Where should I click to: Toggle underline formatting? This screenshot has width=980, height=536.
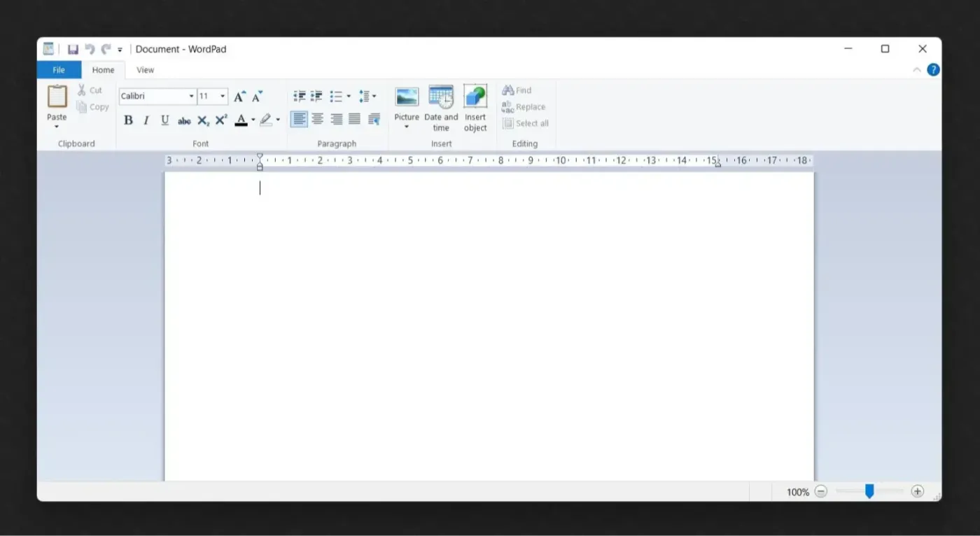164,120
